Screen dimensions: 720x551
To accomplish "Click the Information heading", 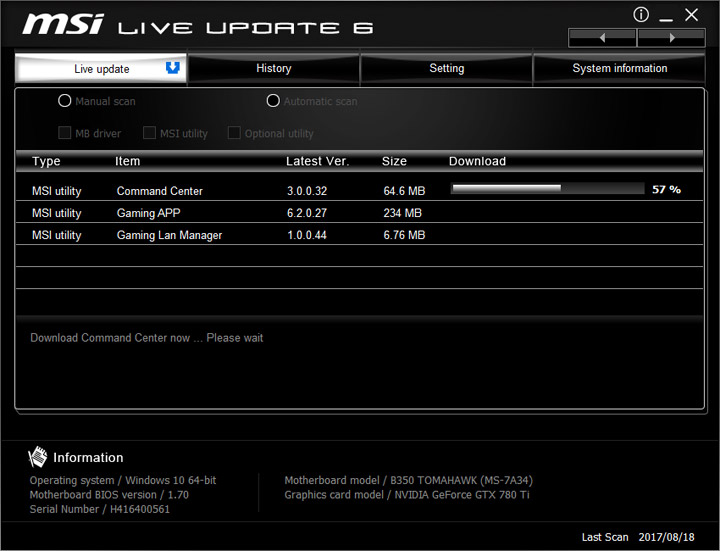I will [88, 457].
